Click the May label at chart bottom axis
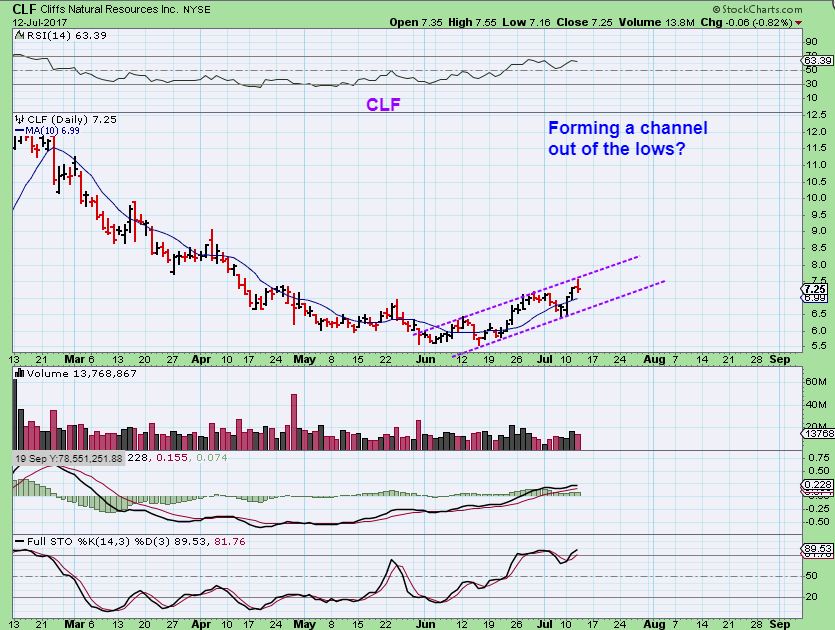The height and width of the screenshot is (630, 835). pyautogui.click(x=304, y=624)
